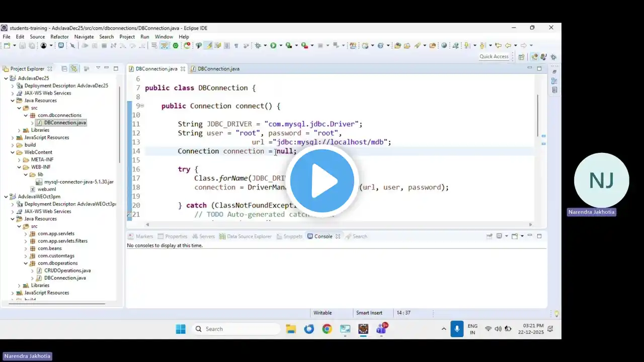This screenshot has height=362, width=644.
Task: Open the Run button dropdown arrow
Action: (280, 46)
